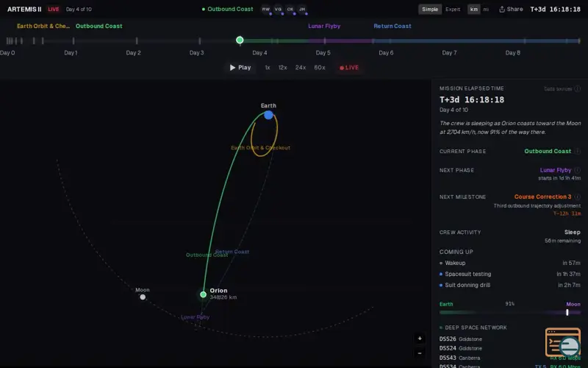Jump to Return Coast phase on timeline
588x368 pixels.
pyautogui.click(x=392, y=26)
